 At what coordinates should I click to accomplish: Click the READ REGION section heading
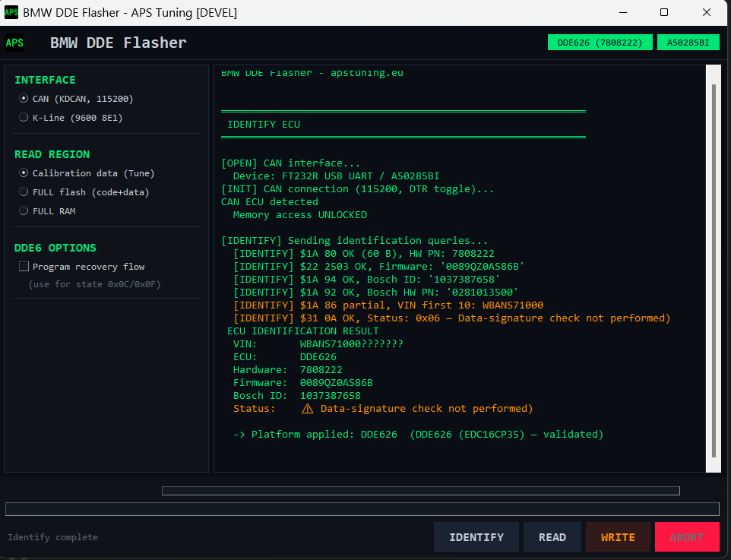(x=52, y=154)
